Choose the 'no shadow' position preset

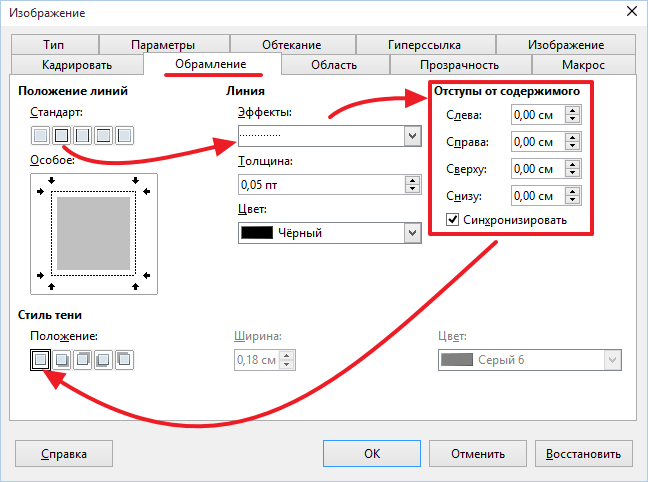40,360
